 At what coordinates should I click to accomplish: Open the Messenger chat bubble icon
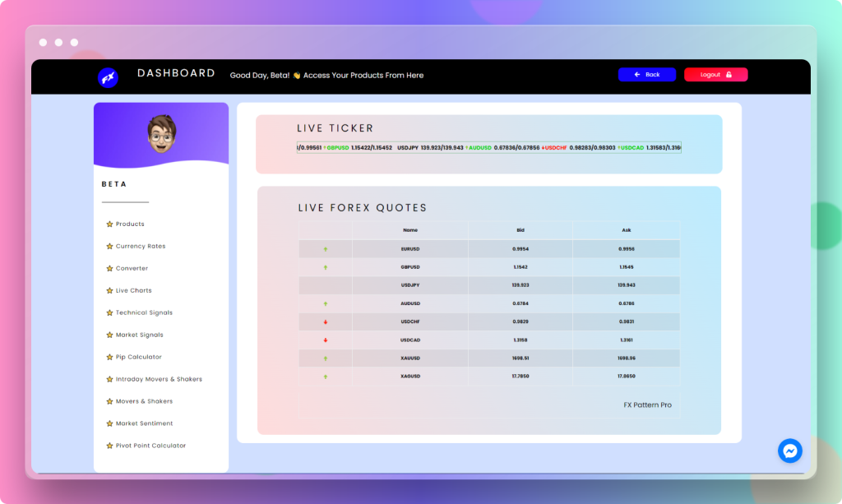coord(789,451)
